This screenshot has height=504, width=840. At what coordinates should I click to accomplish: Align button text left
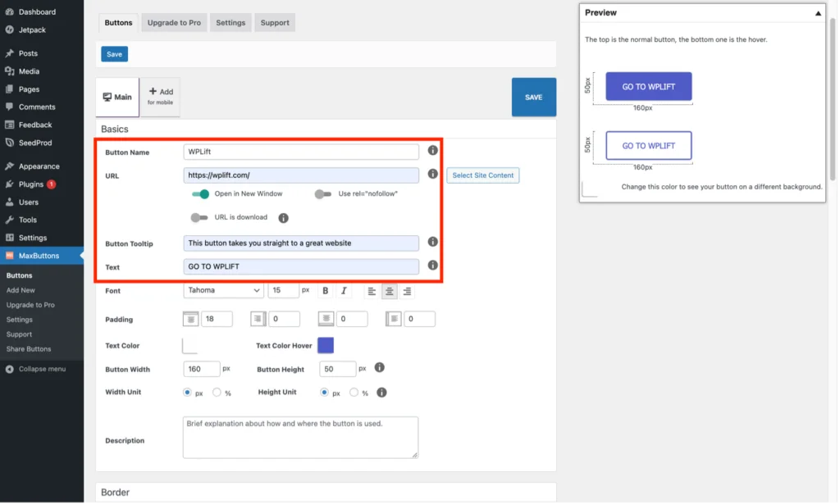coord(372,292)
